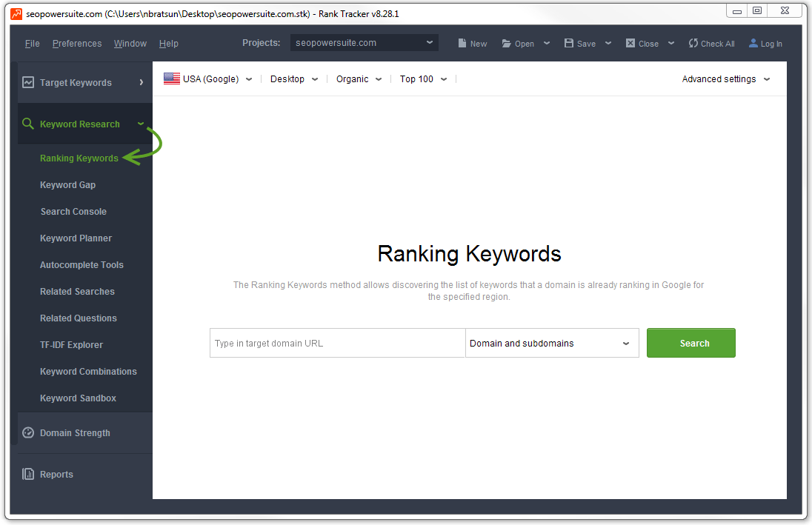Select Related Questions in sidebar
This screenshot has height=525, width=812.
pyautogui.click(x=79, y=318)
